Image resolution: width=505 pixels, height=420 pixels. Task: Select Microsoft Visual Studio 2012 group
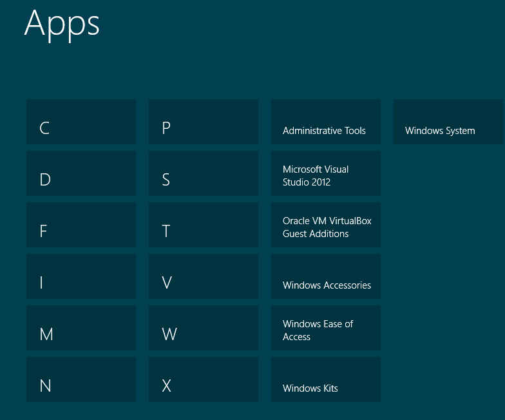326,173
